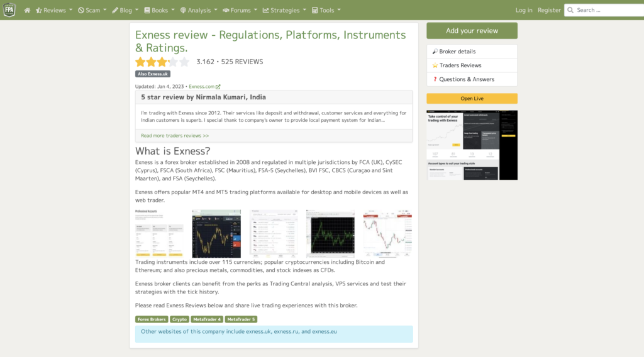
Task: Open the Exness website preview image
Action: pyautogui.click(x=472, y=145)
